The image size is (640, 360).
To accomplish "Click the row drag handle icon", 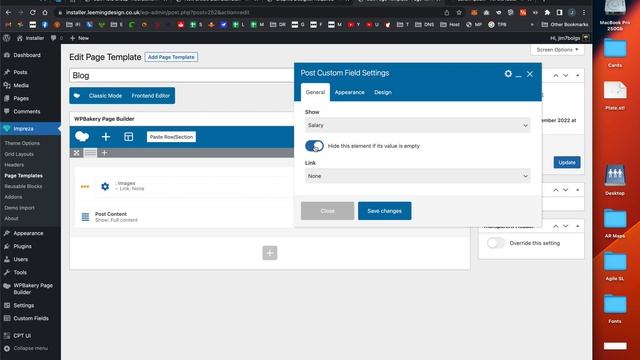I will tap(76, 153).
